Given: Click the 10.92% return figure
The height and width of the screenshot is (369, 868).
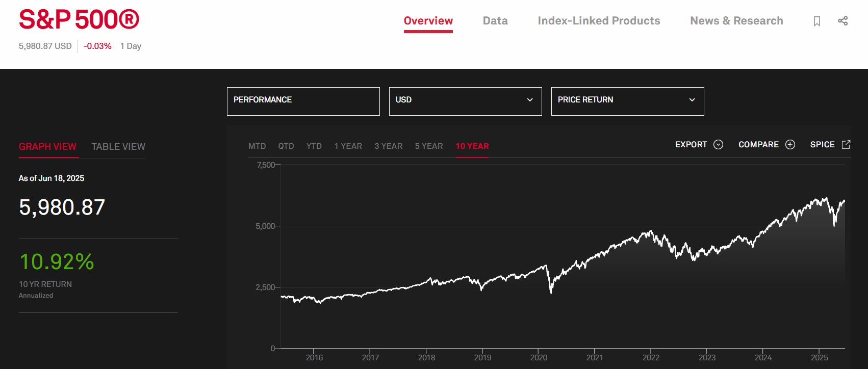Looking at the screenshot, I should pyautogui.click(x=57, y=262).
